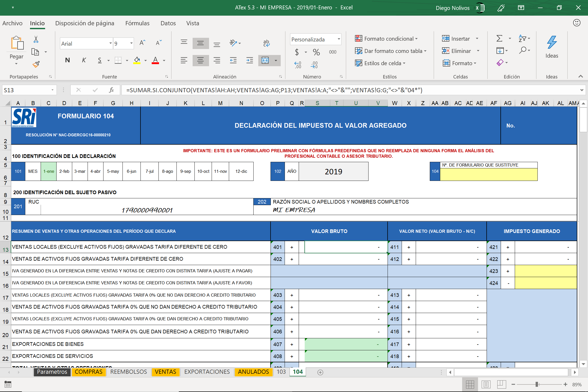Viewport: 588px width, 392px height.
Task: Expand the formula bar
Action: coord(582,90)
